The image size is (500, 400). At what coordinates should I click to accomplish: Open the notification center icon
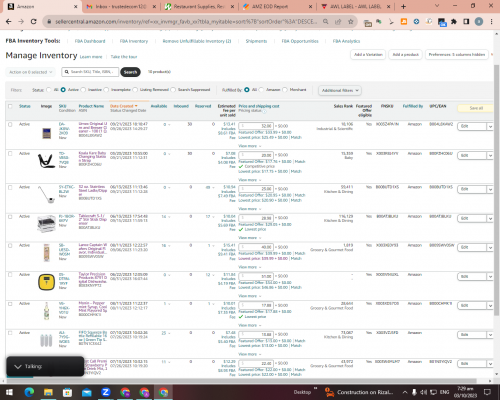tap(487, 392)
